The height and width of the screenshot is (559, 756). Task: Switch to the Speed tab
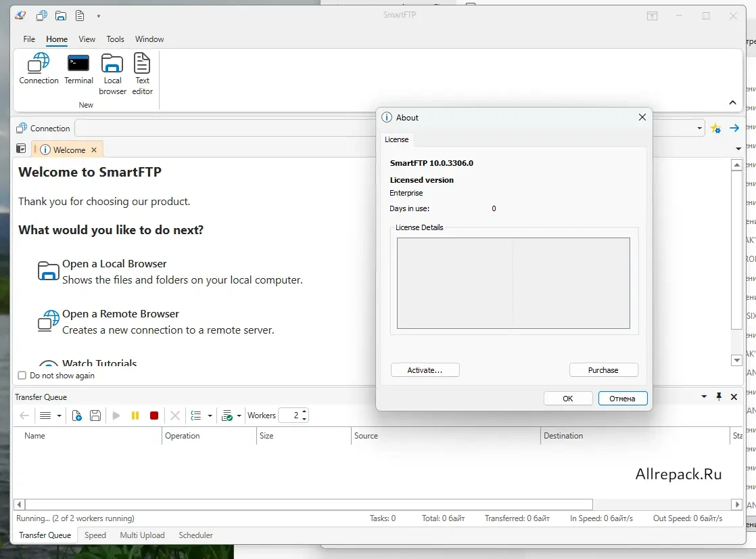(95, 535)
